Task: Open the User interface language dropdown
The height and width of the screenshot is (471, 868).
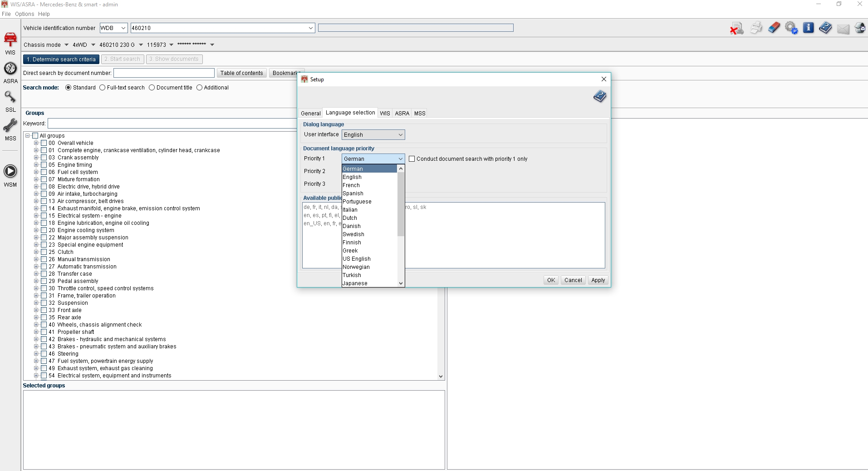Action: 373,135
